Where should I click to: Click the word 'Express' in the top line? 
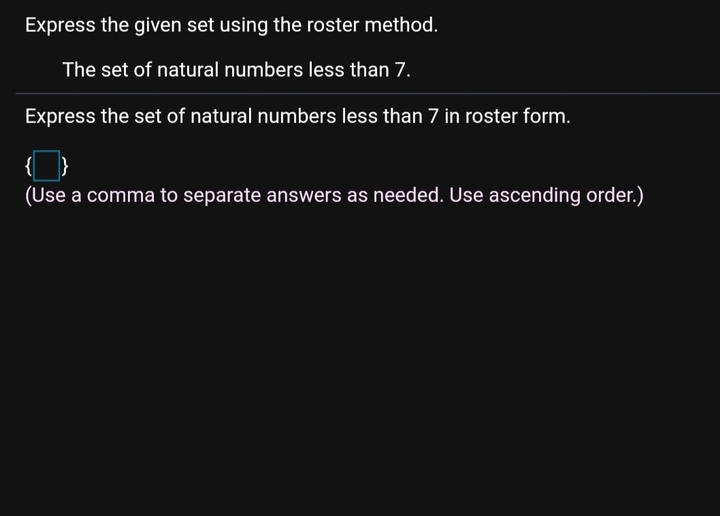60,25
